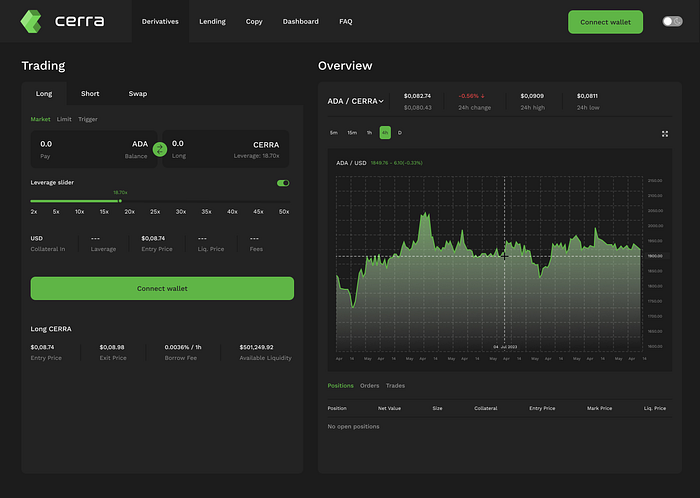Viewport: 700px width, 498px height.
Task: Click the $501,249.92 Available Liquidity value
Action: click(x=256, y=347)
